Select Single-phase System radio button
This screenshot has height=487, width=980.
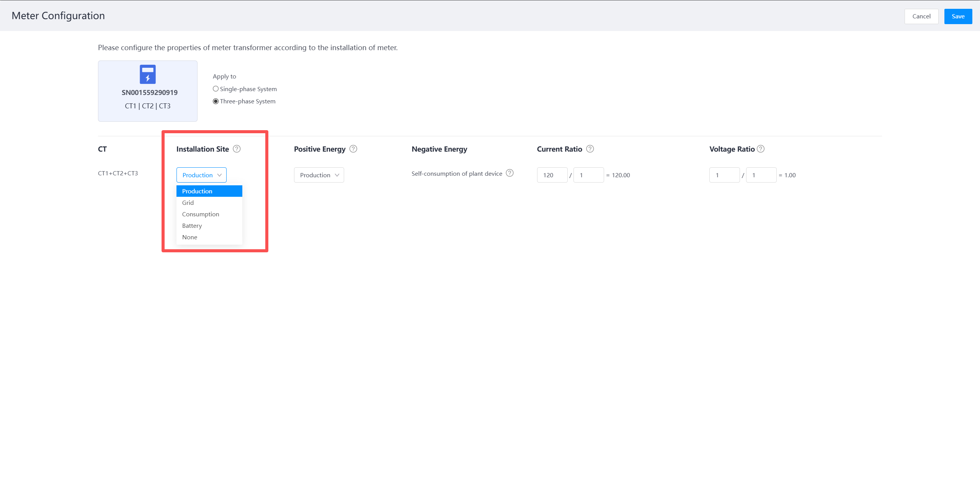[x=216, y=89]
